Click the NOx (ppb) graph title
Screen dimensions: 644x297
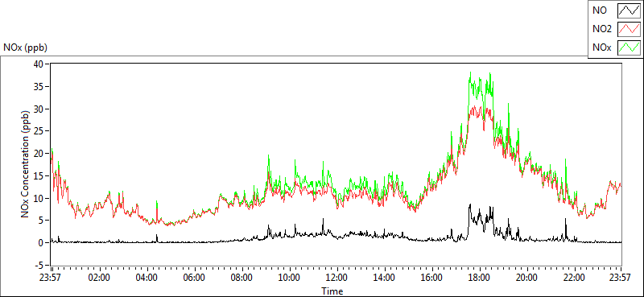25,47
